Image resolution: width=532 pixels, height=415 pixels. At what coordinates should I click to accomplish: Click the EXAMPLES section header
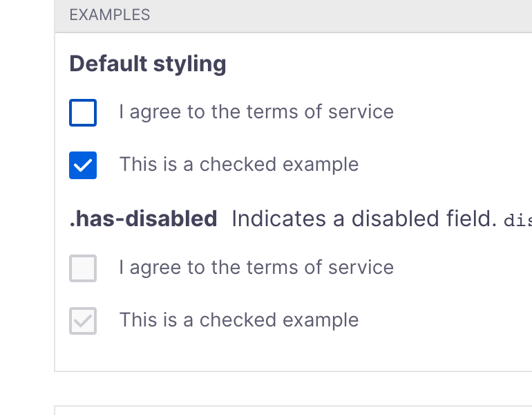tap(110, 15)
